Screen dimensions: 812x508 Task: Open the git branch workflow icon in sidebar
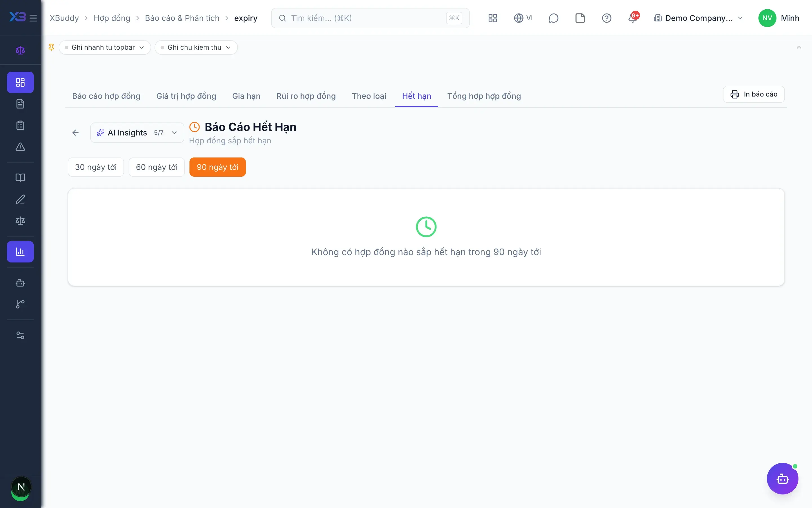click(20, 304)
